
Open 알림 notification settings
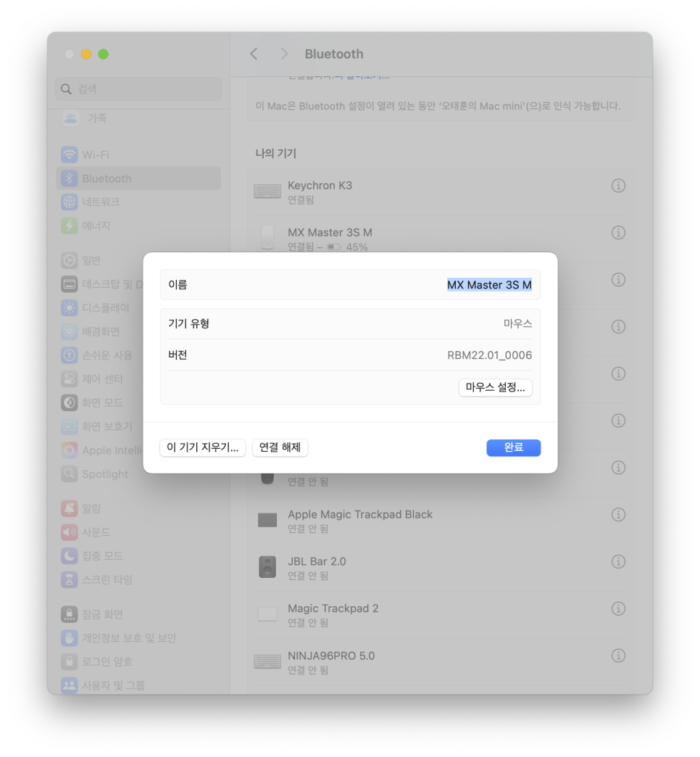(x=138, y=508)
